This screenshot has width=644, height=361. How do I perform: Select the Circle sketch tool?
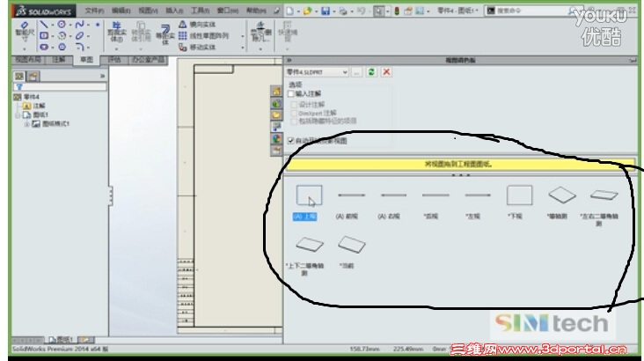point(62,25)
